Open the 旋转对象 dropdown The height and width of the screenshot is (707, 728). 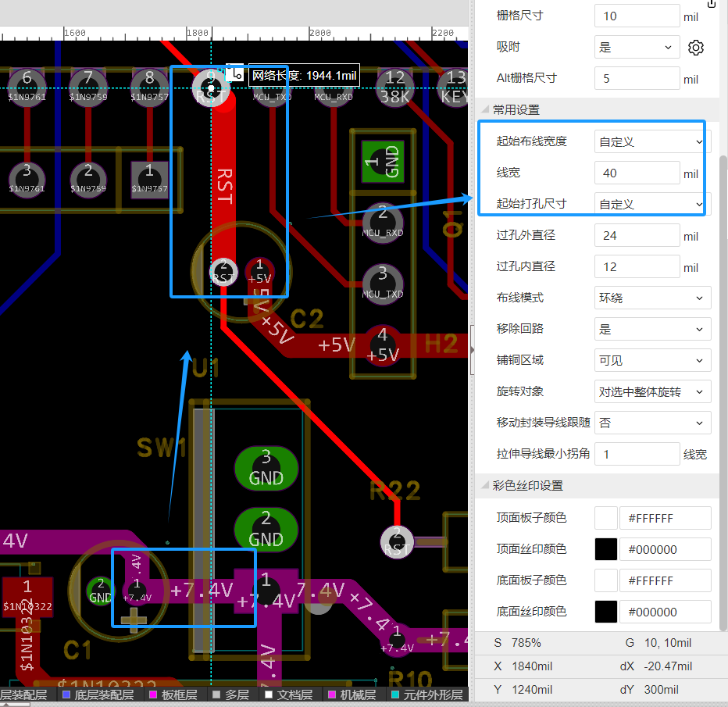(652, 392)
